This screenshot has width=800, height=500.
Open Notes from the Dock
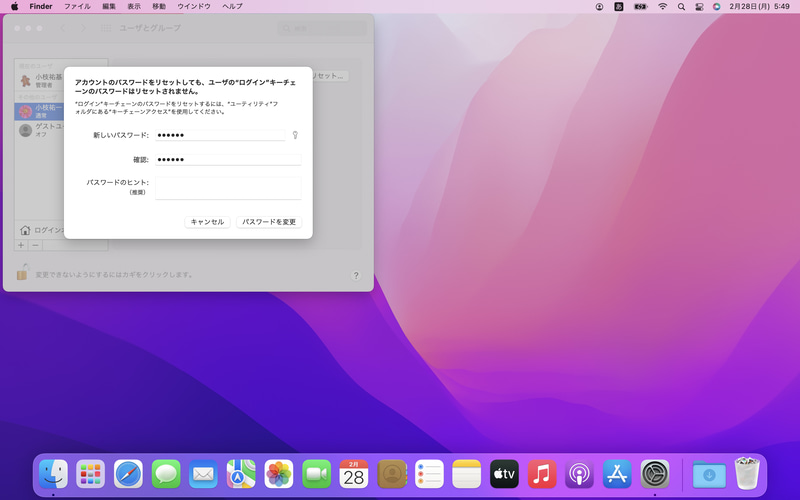pyautogui.click(x=466, y=474)
